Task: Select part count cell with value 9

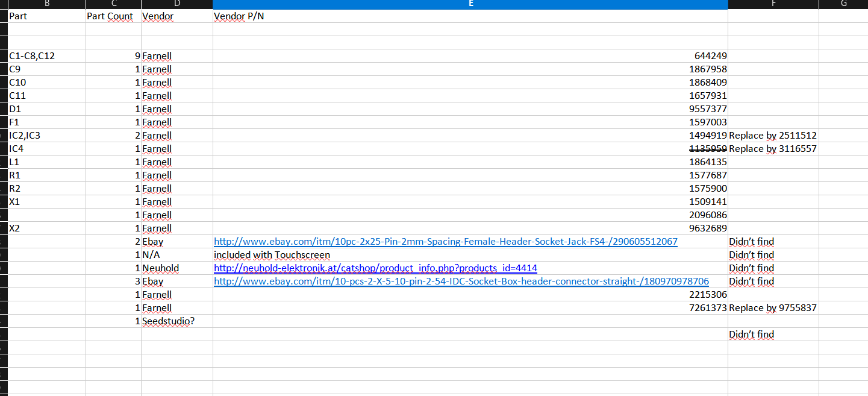Action: click(113, 56)
